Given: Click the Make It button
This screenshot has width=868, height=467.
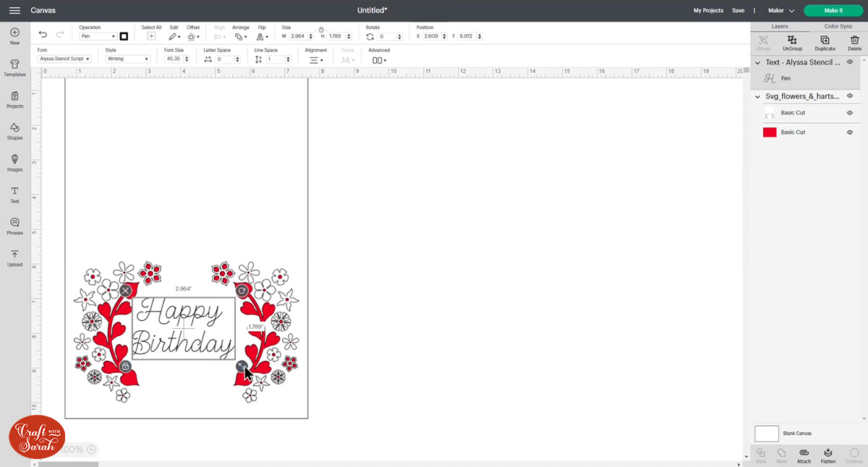Looking at the screenshot, I should [833, 10].
